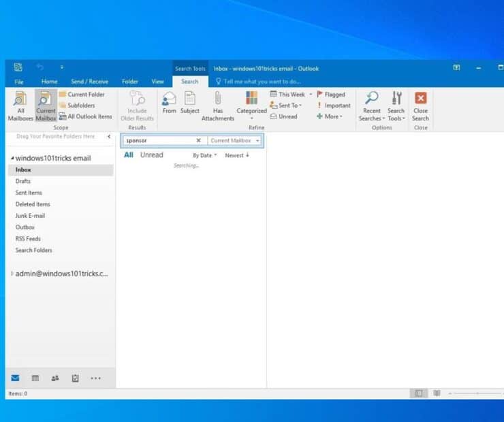The width and height of the screenshot is (504, 422).
Task: Click Drag Your Favorite Folders Here area
Action: 56,137
